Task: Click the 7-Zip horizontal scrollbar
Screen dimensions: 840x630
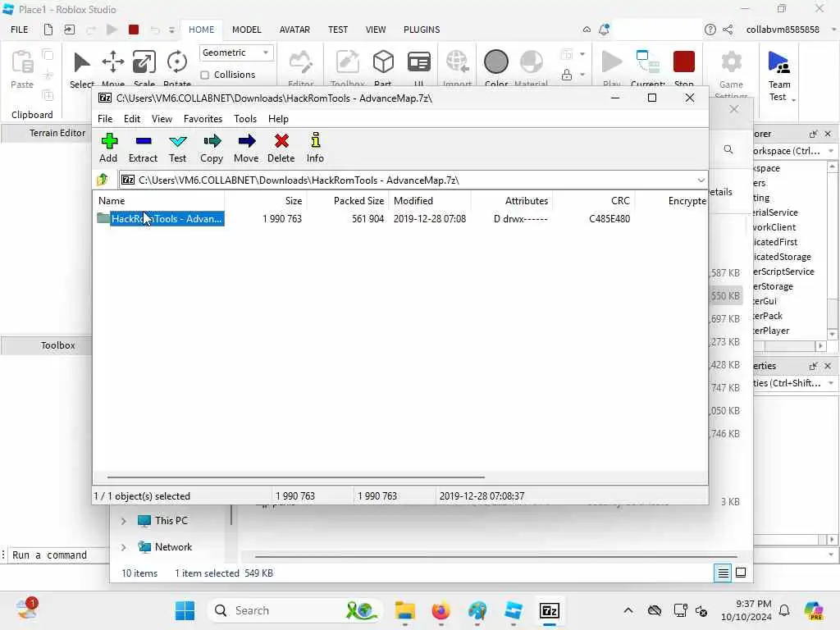Action: [x=295, y=477]
